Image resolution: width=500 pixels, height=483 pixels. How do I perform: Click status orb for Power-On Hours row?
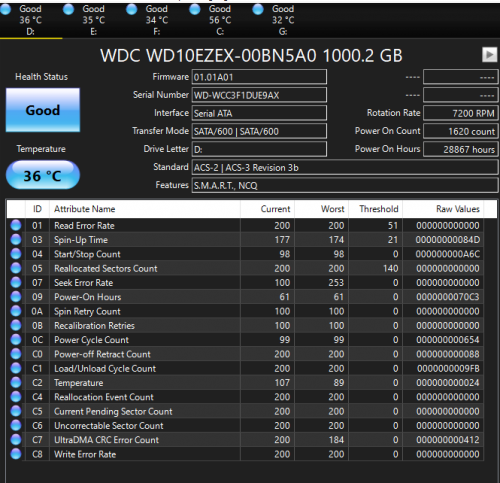point(16,297)
